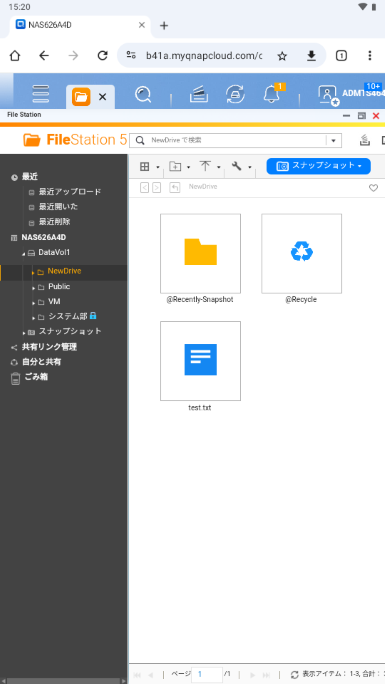Collapse the DataVol1 tree arrow
This screenshot has height=684, width=385.
pos(24,253)
